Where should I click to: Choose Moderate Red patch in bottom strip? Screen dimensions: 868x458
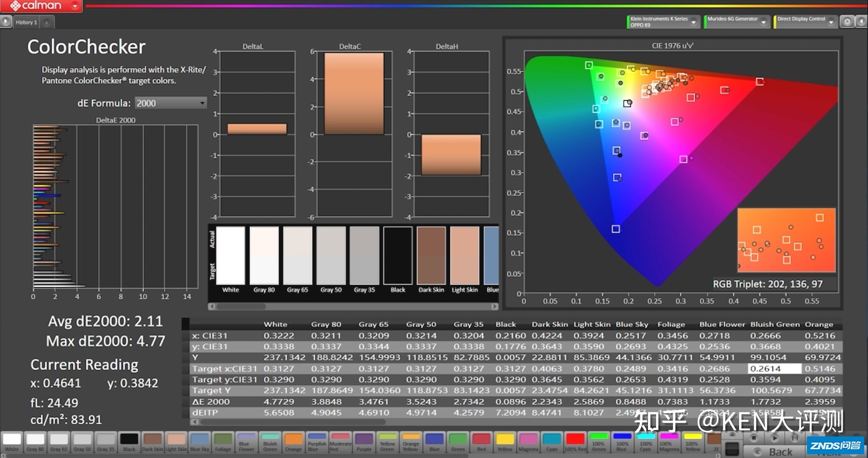click(x=340, y=442)
